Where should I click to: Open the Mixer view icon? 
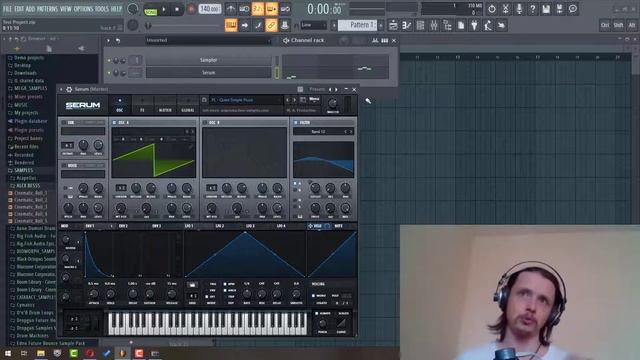click(x=433, y=25)
